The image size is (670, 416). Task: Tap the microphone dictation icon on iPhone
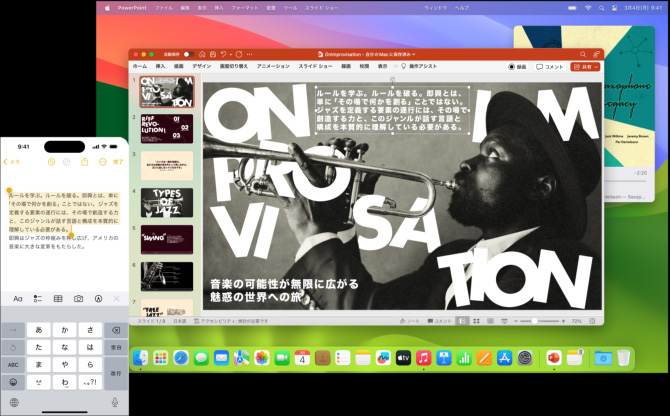(x=115, y=402)
